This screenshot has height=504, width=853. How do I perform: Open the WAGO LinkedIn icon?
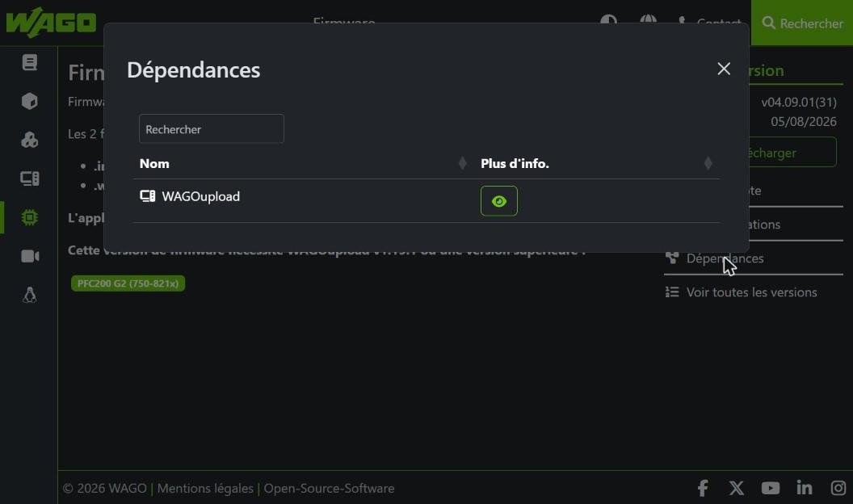click(x=805, y=488)
